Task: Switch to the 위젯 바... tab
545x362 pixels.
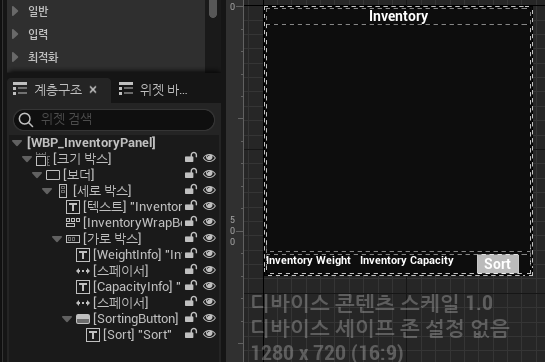Action: 153,90
